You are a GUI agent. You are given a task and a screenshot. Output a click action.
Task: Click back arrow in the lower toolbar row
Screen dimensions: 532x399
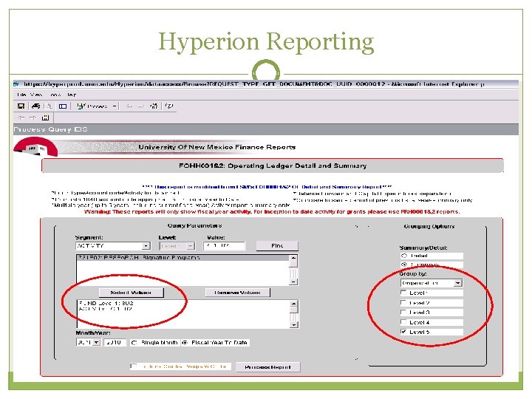pos(21,117)
